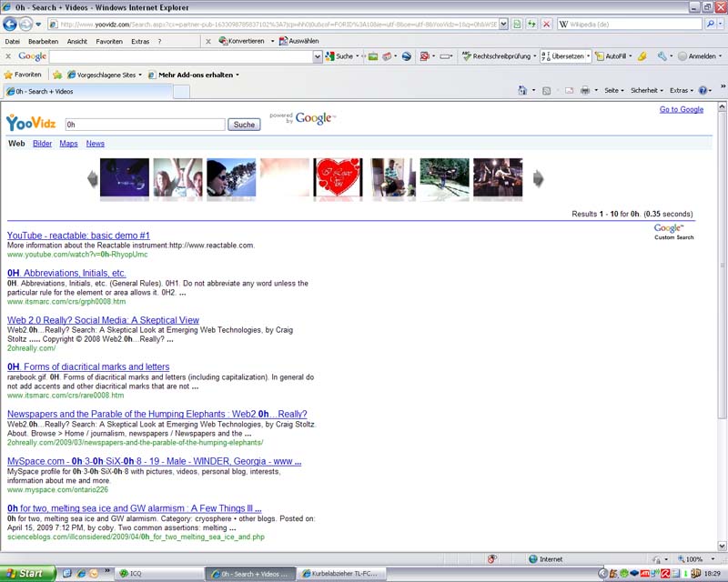The width and height of the screenshot is (728, 582).
Task: Click the yellow highlighter icon in Google toolbar
Action: (x=642, y=56)
